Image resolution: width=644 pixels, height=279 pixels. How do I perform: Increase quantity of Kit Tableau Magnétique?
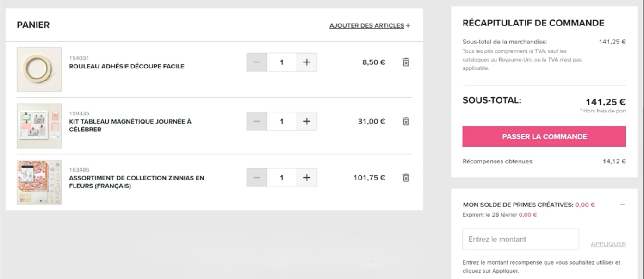click(x=307, y=121)
